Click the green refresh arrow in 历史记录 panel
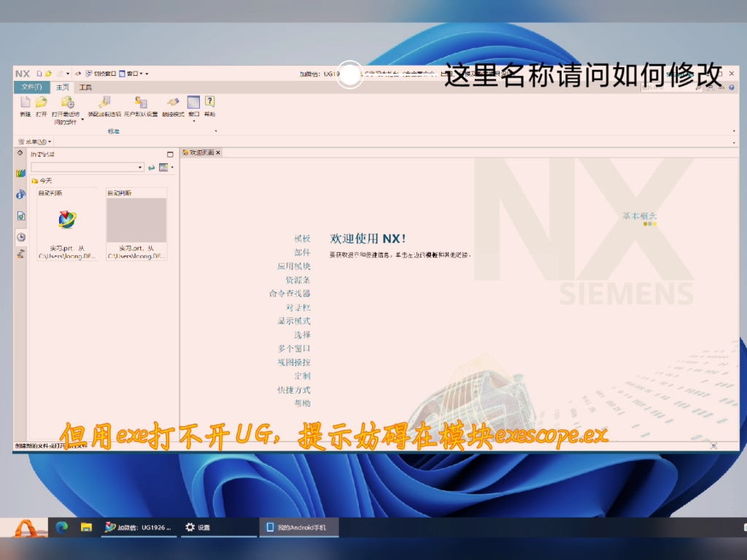The image size is (747, 560). (152, 167)
